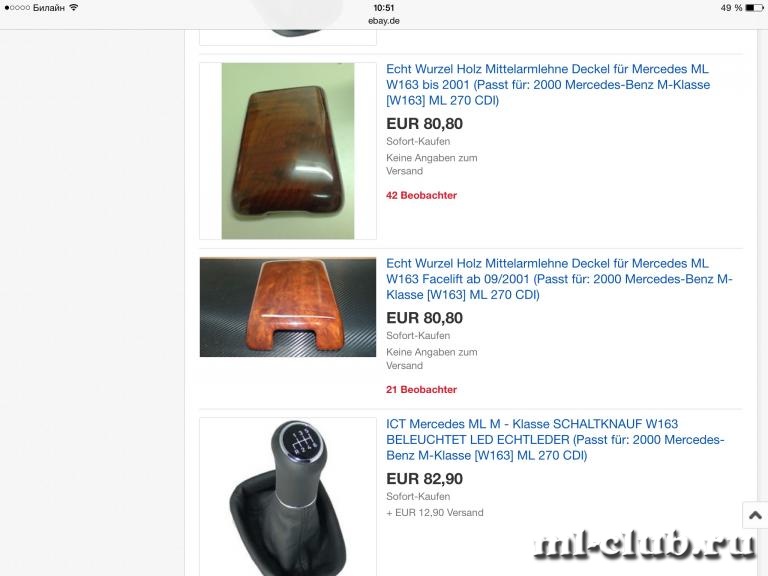The image size is (768, 576).
Task: Tap the EUR 82,90 price
Action: 424,479
